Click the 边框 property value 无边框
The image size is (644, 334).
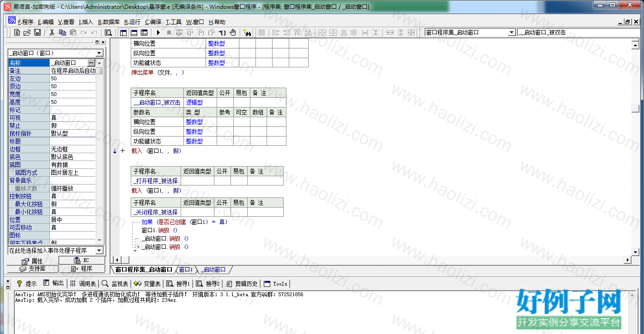[x=73, y=149]
